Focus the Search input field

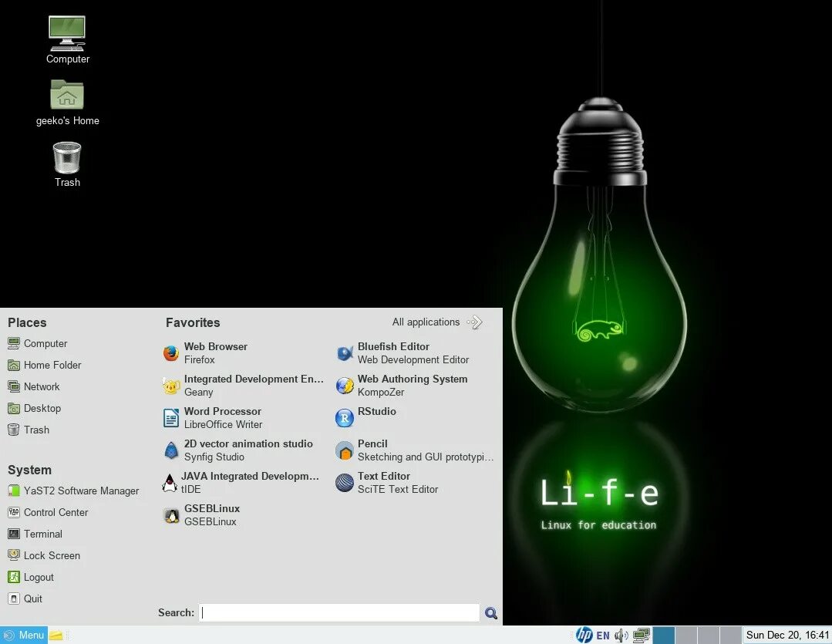[339, 612]
